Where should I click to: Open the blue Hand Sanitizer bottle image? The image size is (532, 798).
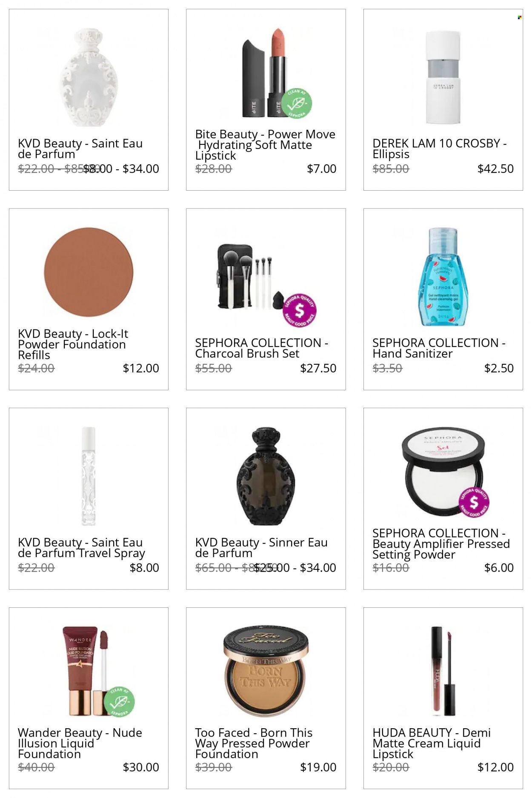point(443,277)
